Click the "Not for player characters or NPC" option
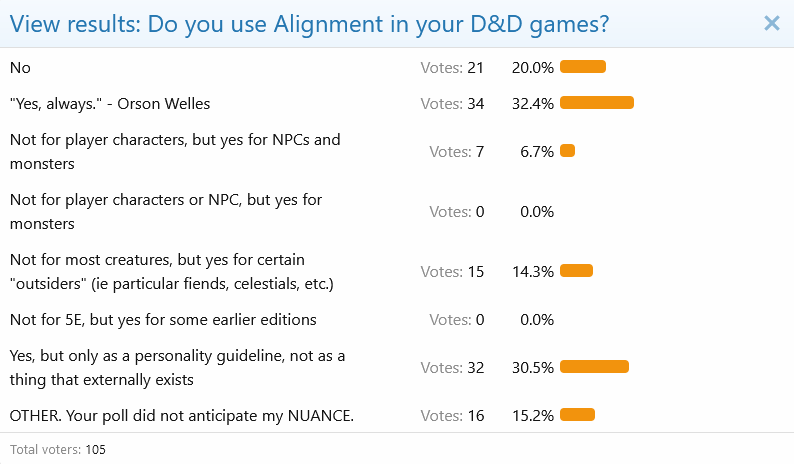Screen dimensions: 794x464 (165, 211)
